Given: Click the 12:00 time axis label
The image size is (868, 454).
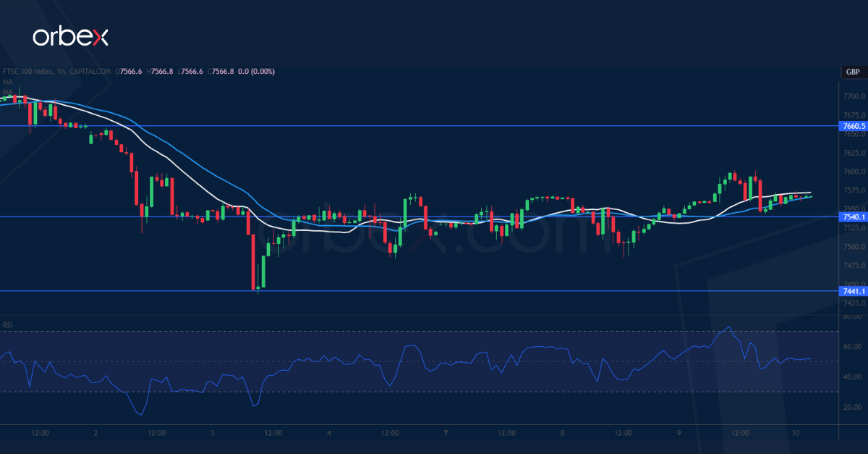Looking at the screenshot, I should (40, 432).
